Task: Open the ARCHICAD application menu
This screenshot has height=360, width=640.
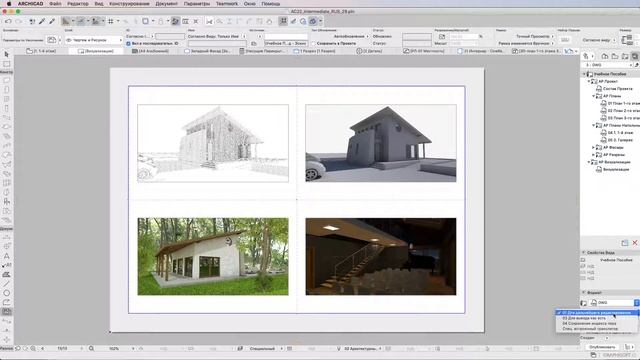Action: [30, 4]
